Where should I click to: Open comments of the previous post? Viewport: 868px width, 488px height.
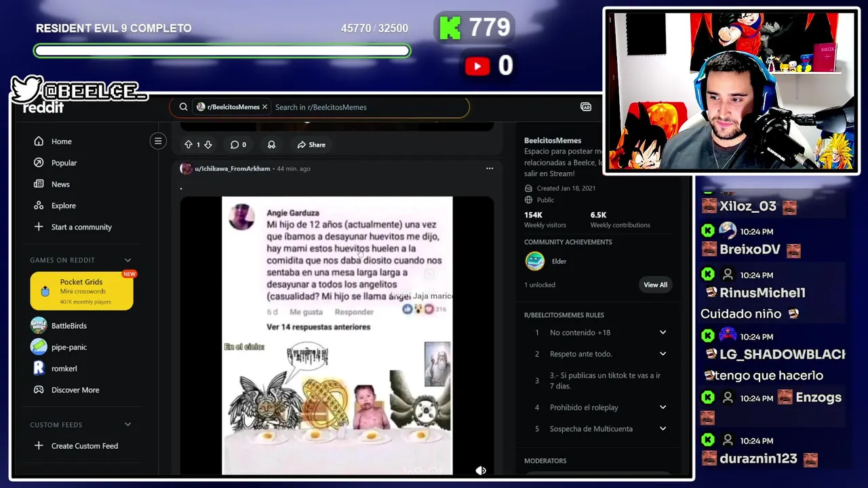(x=238, y=144)
